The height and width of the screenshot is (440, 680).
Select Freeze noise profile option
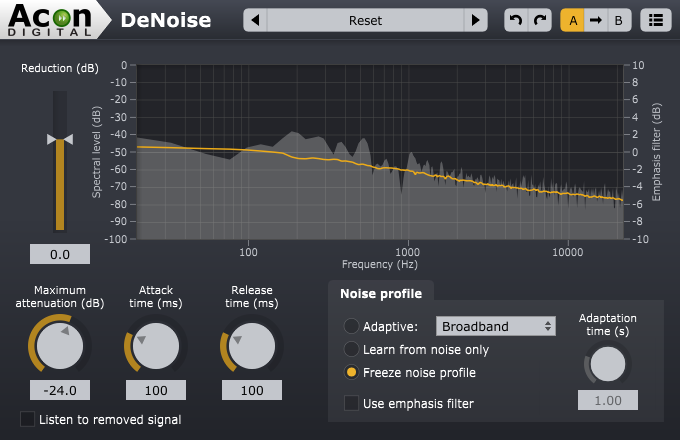coord(351,373)
